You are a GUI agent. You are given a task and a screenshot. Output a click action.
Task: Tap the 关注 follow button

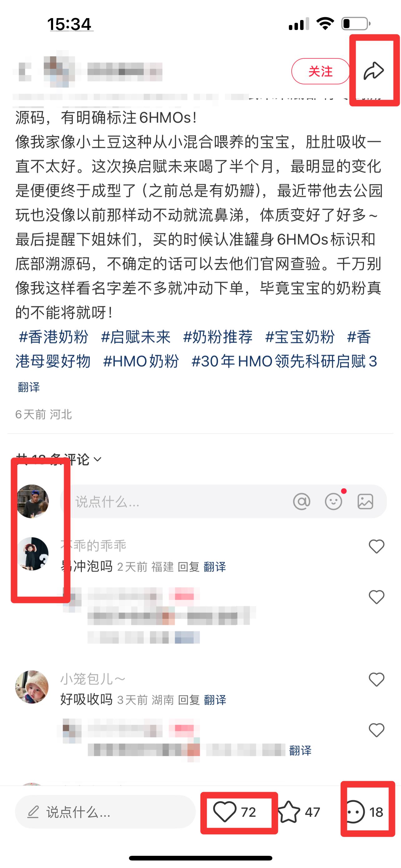(x=320, y=71)
